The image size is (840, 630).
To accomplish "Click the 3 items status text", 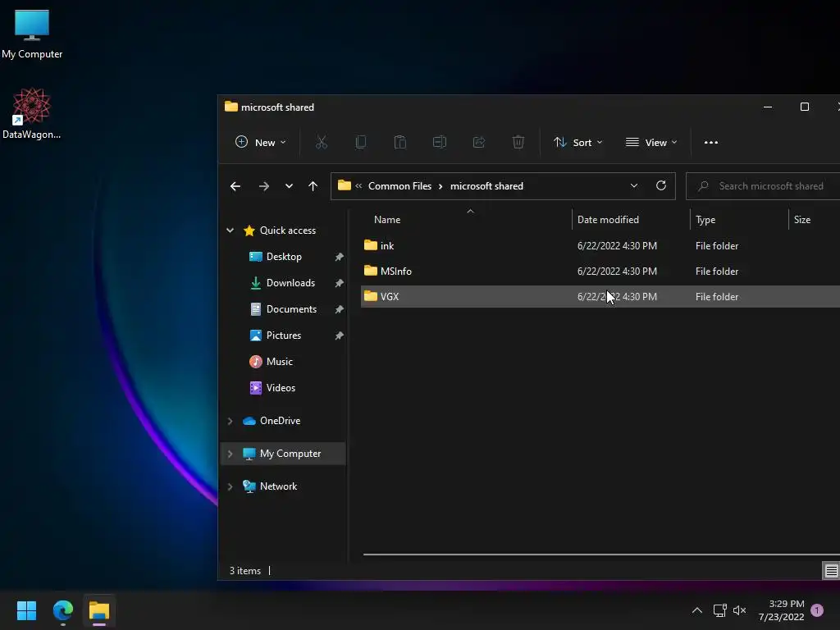I will point(244,571).
